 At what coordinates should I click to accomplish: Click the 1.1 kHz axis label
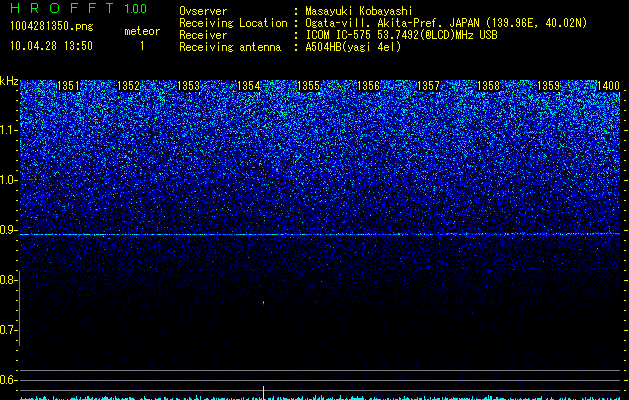pyautogui.click(x=9, y=130)
